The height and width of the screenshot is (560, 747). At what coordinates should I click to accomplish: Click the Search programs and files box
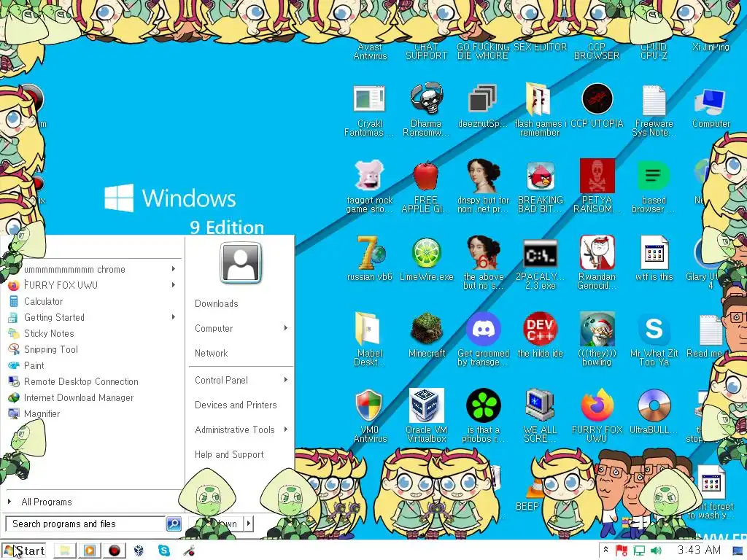85,524
